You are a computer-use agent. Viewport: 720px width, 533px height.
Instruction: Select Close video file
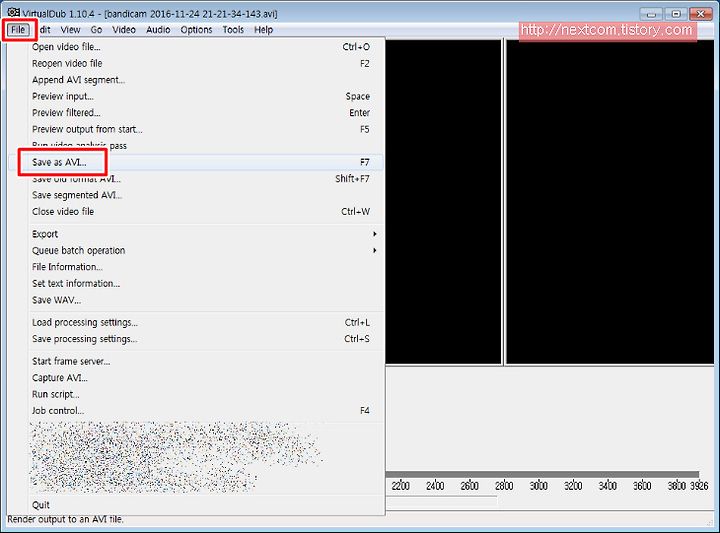click(x=196, y=212)
